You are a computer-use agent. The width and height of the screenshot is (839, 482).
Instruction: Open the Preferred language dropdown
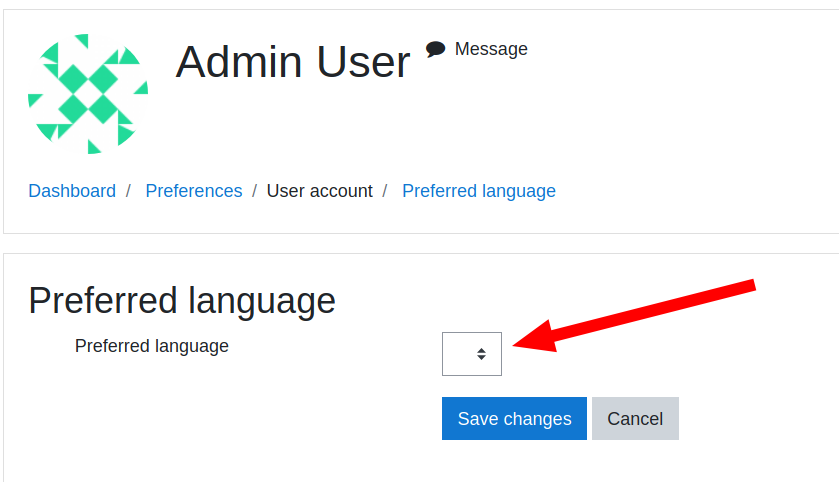472,354
